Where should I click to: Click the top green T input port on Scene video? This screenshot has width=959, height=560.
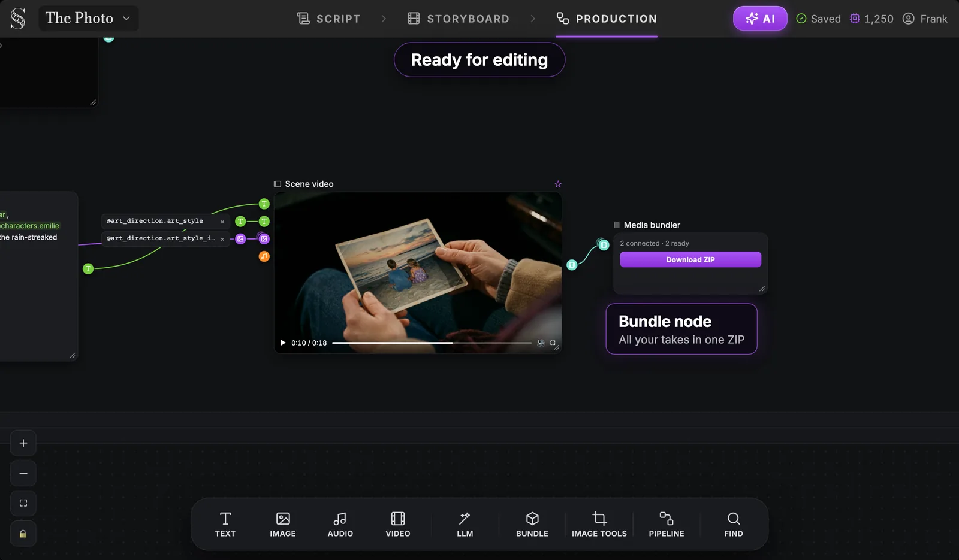pos(264,204)
